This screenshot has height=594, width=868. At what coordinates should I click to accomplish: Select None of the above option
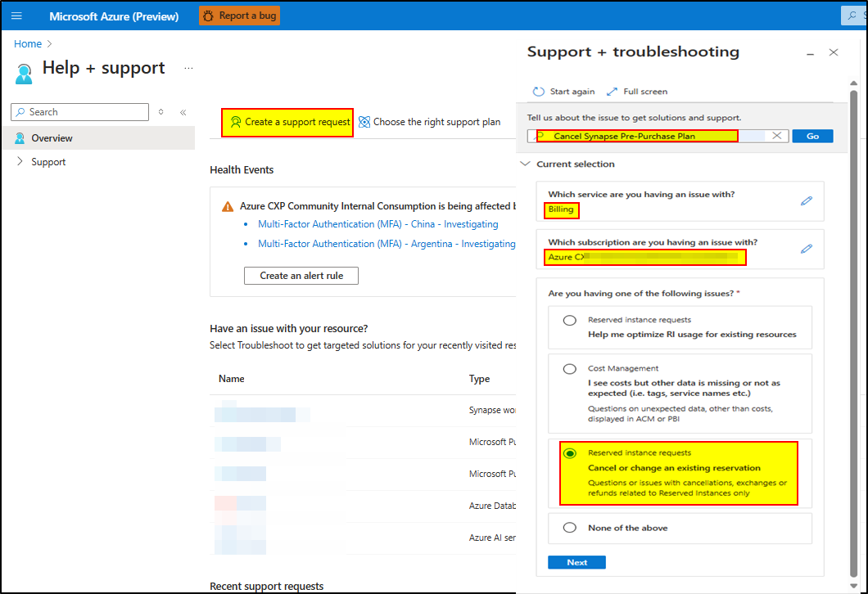[x=570, y=528]
